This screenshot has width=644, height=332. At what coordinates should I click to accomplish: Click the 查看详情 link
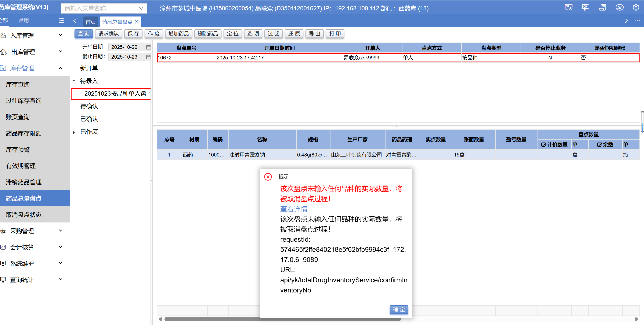click(x=293, y=209)
